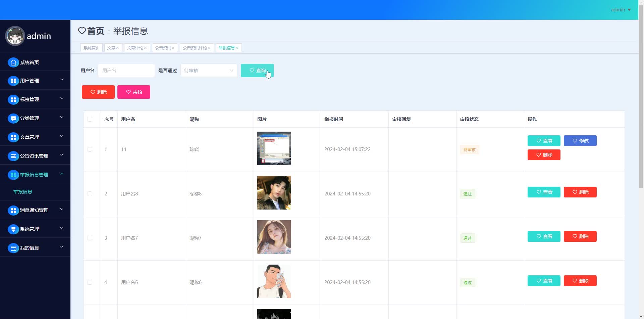The image size is (644, 319).
Task: Click the pink 审核 button
Action: [134, 92]
